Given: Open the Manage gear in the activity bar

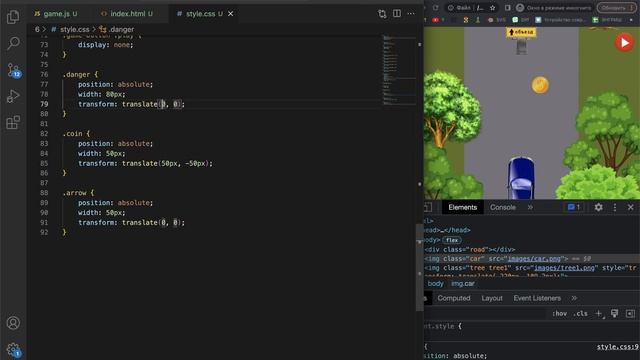Looking at the screenshot, I should [13, 350].
